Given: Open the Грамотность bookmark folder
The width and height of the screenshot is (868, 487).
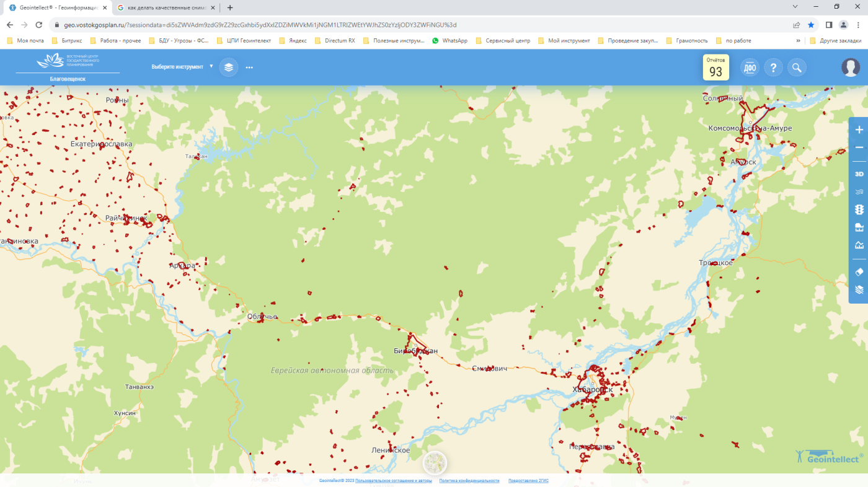Looking at the screenshot, I should click(686, 40).
